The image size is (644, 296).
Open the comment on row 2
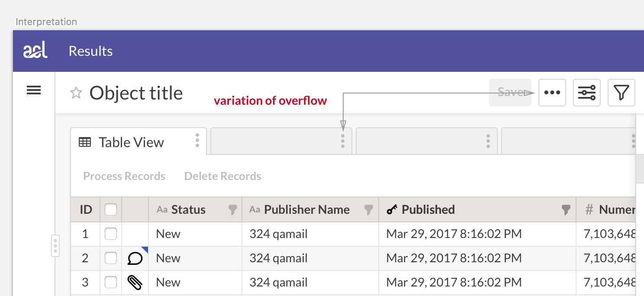point(135,259)
